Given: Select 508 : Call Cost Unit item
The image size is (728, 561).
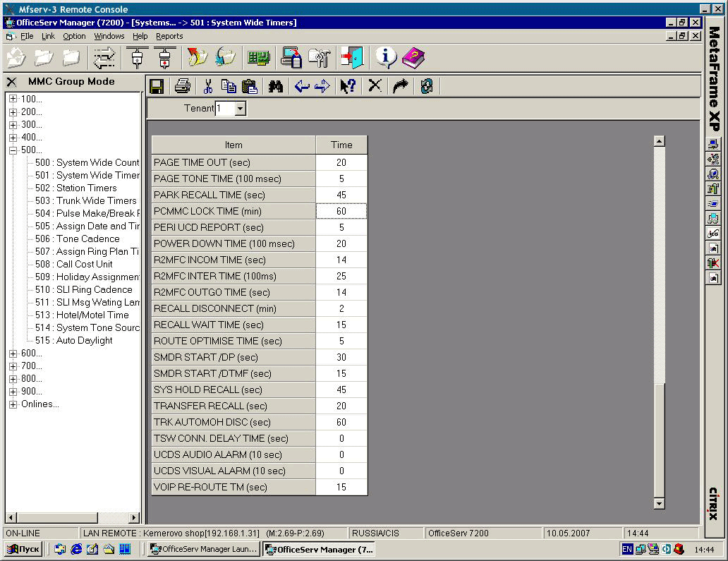Looking at the screenshot, I should tap(74, 264).
